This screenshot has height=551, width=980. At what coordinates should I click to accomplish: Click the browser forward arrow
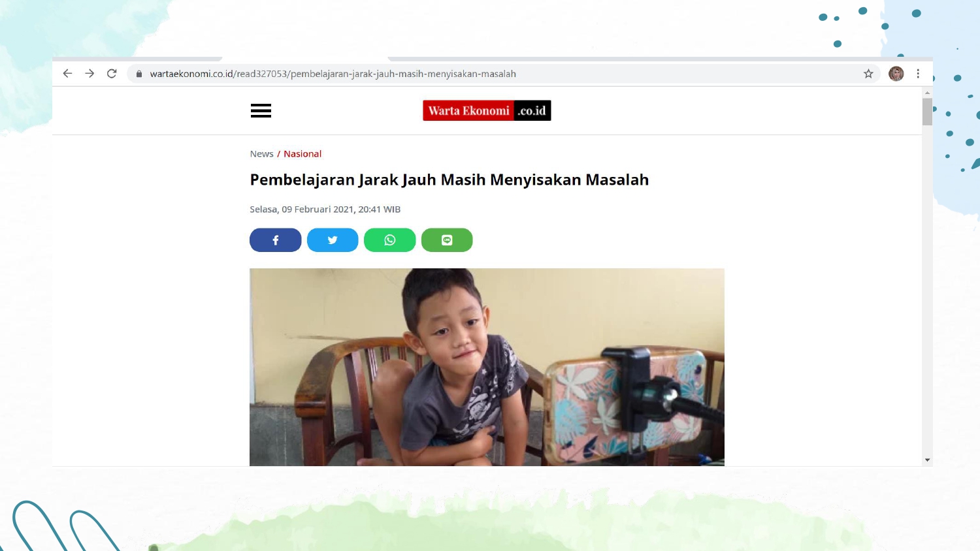click(90, 74)
